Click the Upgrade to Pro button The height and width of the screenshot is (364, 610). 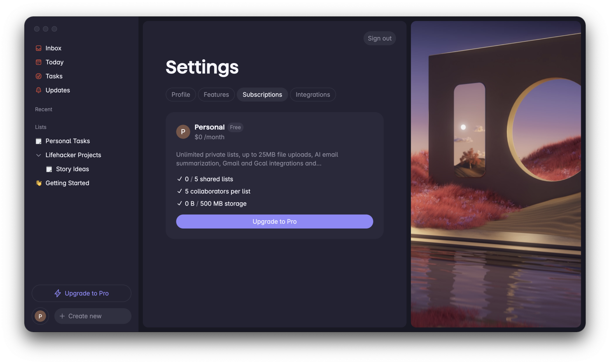274,221
